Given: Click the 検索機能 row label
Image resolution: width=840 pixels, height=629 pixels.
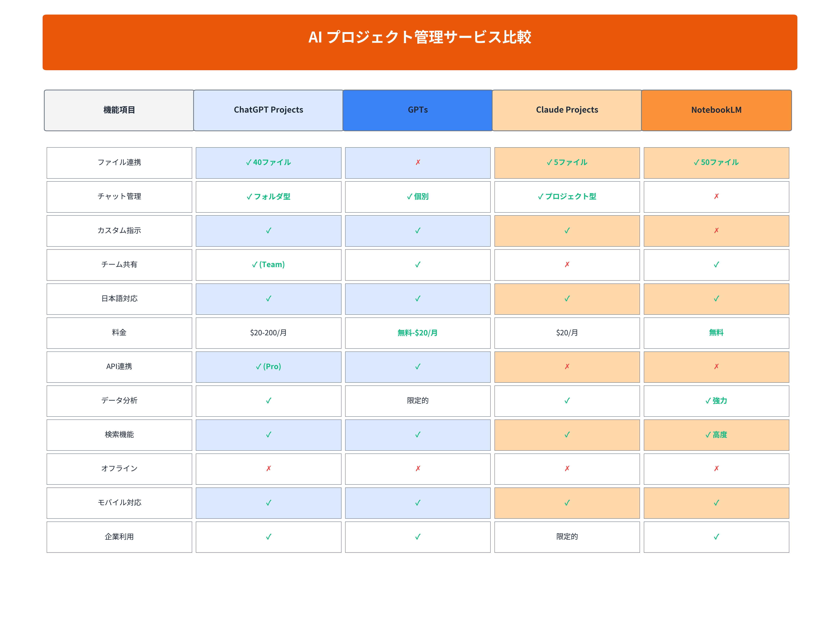Looking at the screenshot, I should [x=119, y=434].
